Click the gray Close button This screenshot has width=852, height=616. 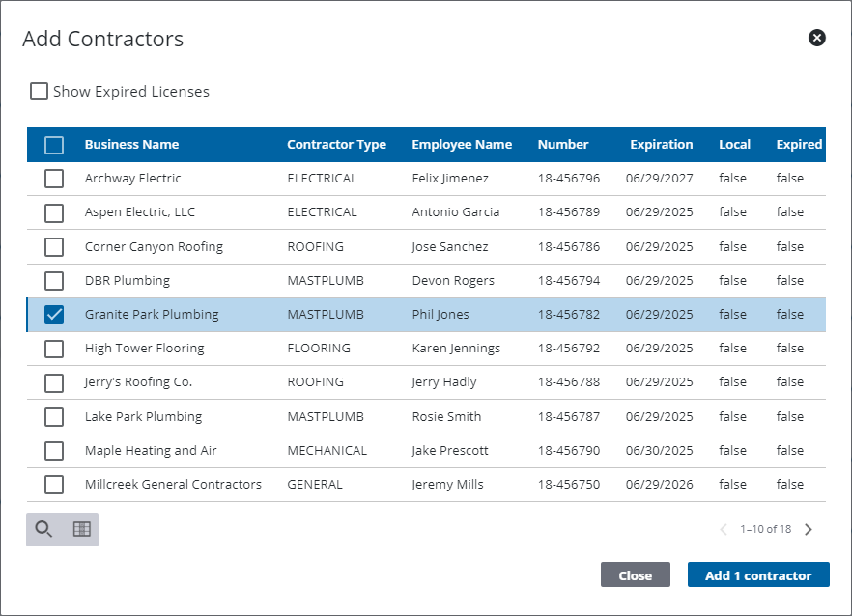[x=635, y=575]
